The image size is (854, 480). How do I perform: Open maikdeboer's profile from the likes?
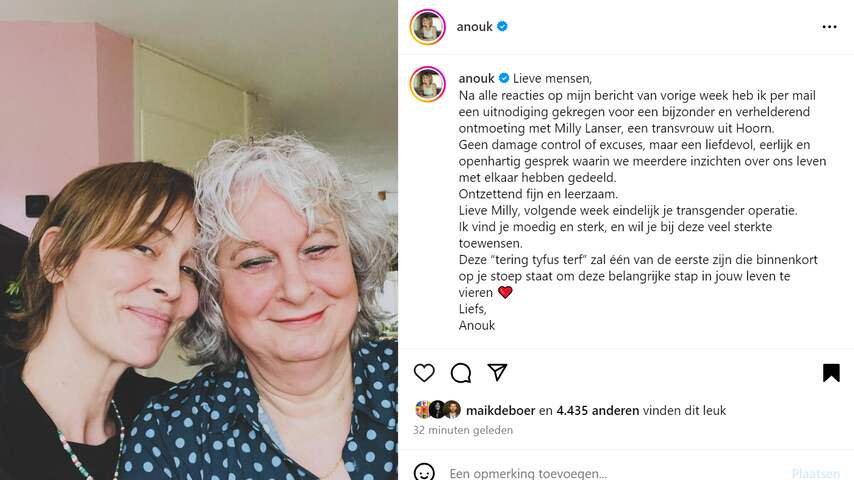[x=501, y=410]
